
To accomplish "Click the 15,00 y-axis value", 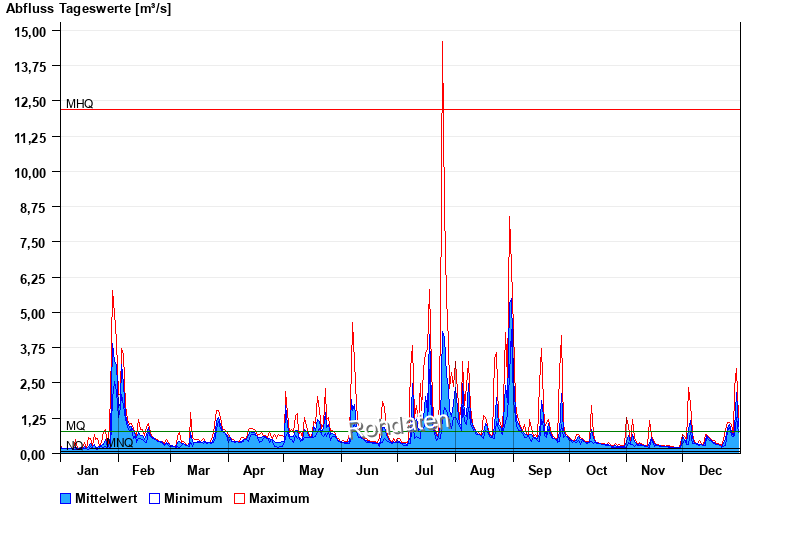I will point(31,31).
